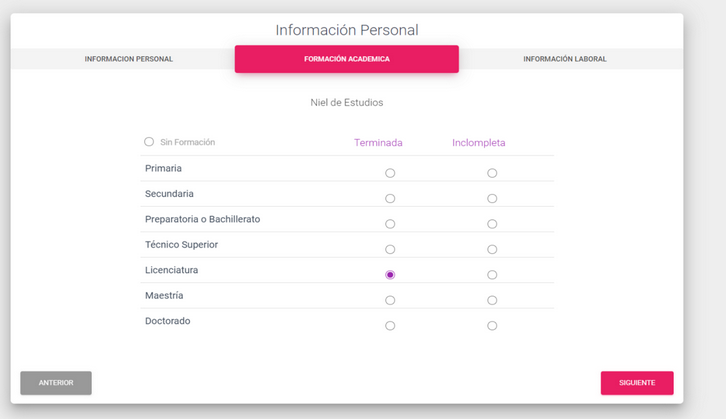The image size is (726, 419).
Task: Go back with the Anterior button
Action: pyautogui.click(x=56, y=383)
